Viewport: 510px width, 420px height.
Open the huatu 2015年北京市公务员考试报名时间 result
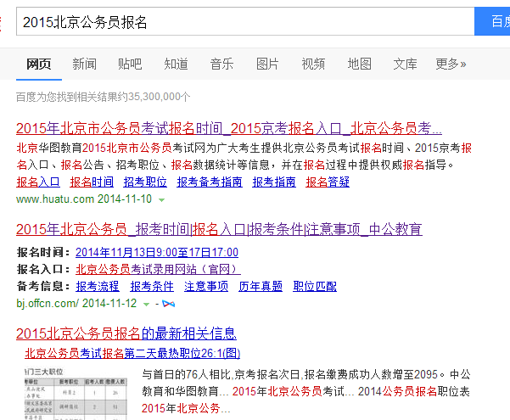[229, 129]
